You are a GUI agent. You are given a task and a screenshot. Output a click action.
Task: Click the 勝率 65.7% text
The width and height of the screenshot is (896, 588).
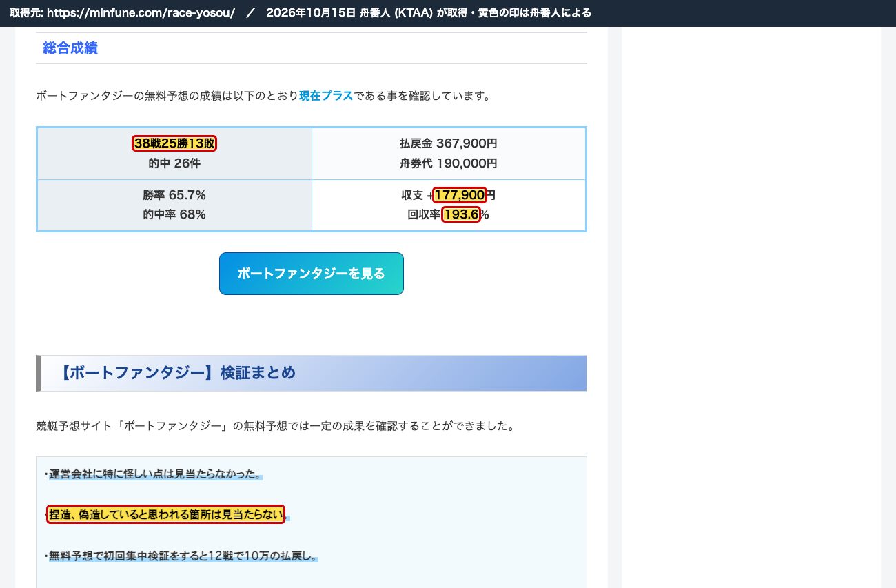point(174,195)
